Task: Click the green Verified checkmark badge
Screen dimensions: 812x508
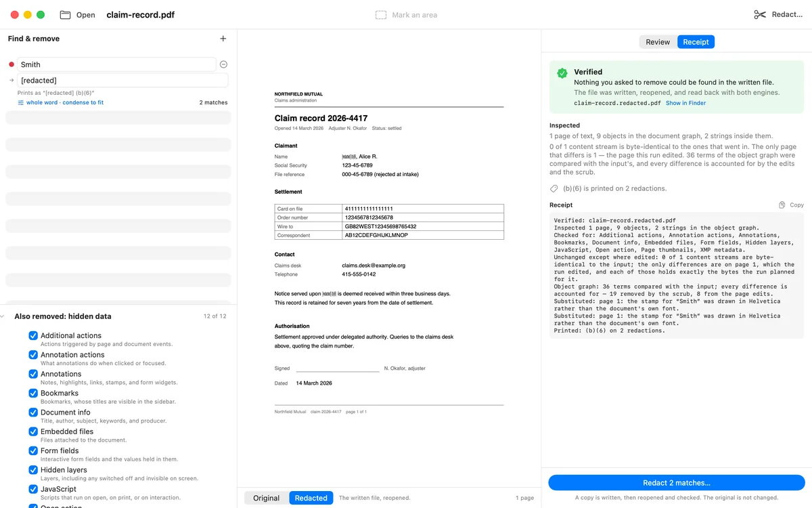Action: coord(562,73)
